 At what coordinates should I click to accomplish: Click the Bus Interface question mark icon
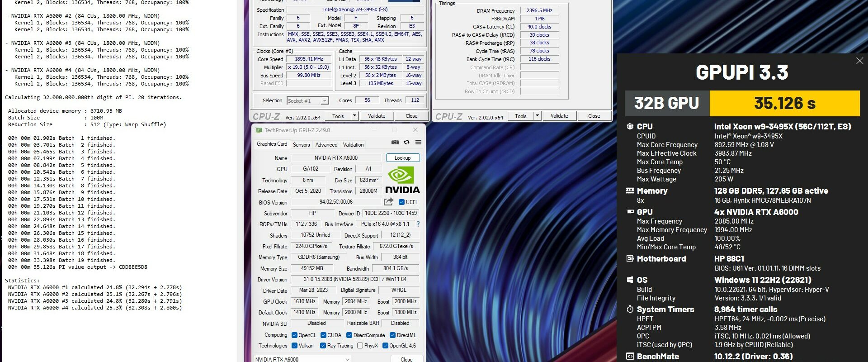(x=418, y=224)
